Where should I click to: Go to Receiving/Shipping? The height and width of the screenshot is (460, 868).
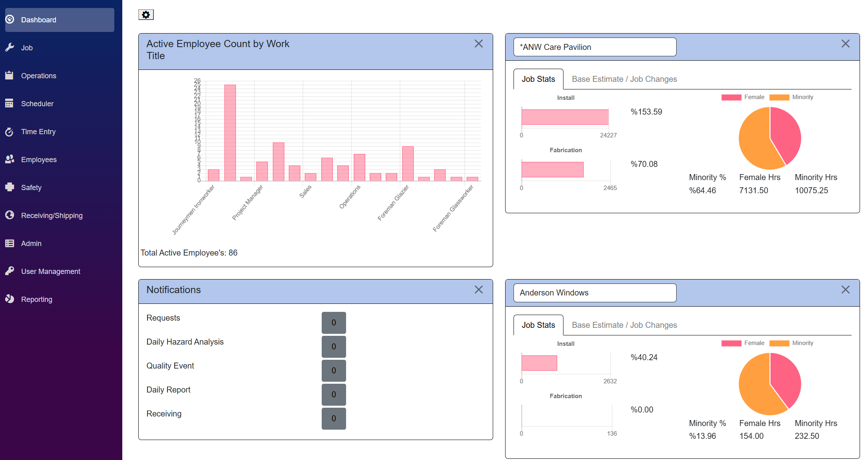[52, 215]
